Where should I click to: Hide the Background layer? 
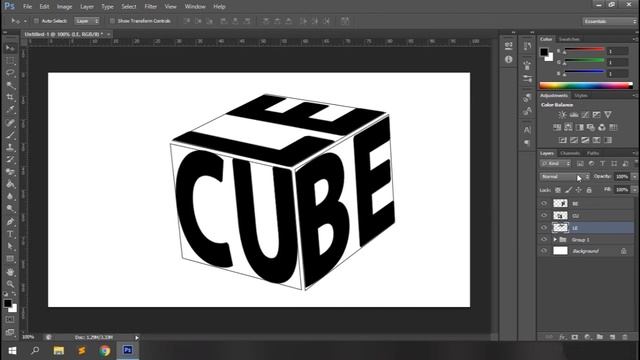[x=544, y=251]
